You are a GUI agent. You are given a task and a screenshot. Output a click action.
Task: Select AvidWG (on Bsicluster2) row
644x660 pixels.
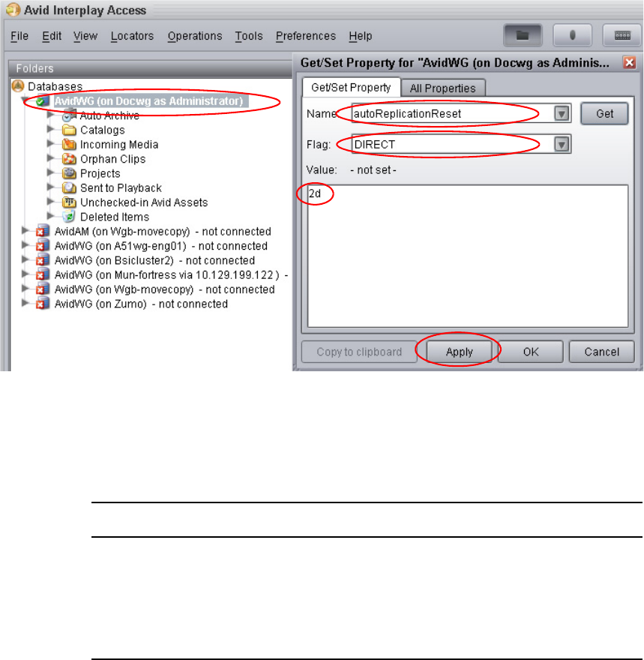point(154,260)
